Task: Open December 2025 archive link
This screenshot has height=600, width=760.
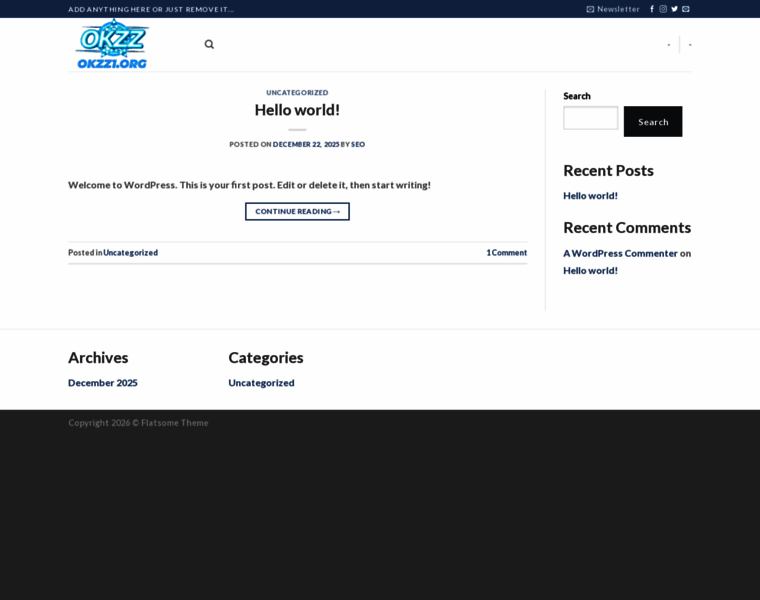Action: click(103, 383)
